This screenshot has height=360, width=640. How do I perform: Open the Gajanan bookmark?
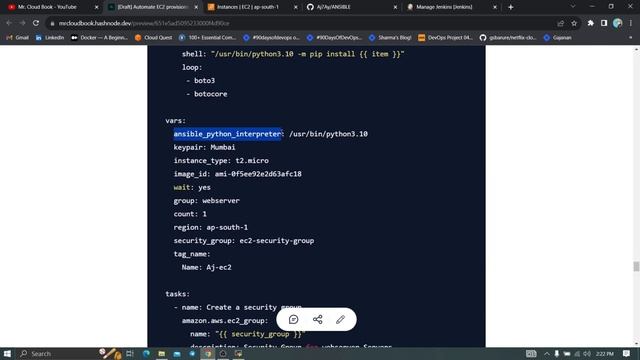(558, 38)
